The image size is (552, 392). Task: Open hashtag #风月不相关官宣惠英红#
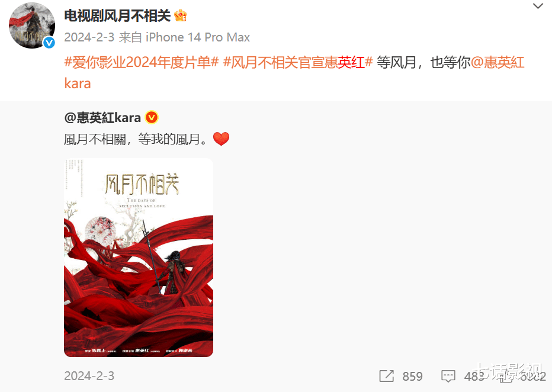[298, 62]
